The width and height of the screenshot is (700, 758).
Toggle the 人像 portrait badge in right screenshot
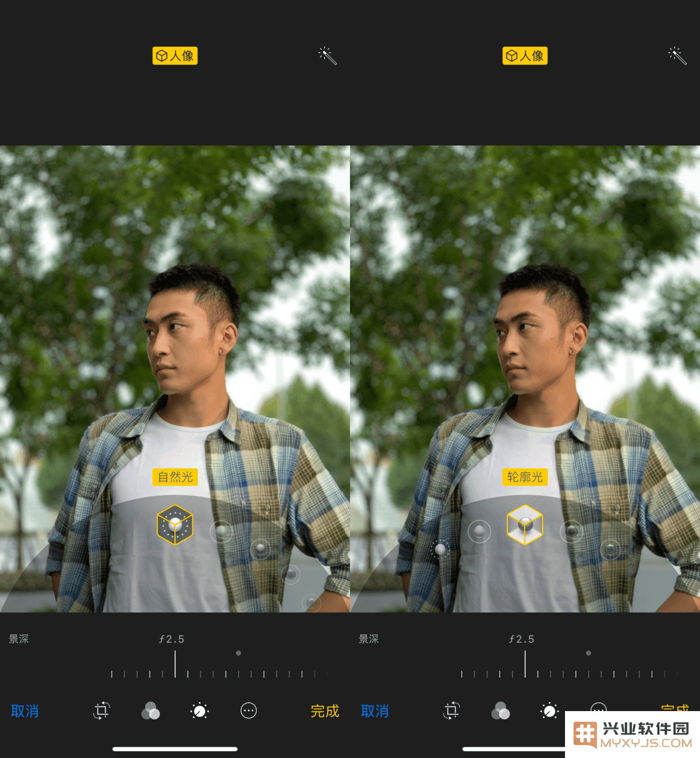[x=525, y=56]
